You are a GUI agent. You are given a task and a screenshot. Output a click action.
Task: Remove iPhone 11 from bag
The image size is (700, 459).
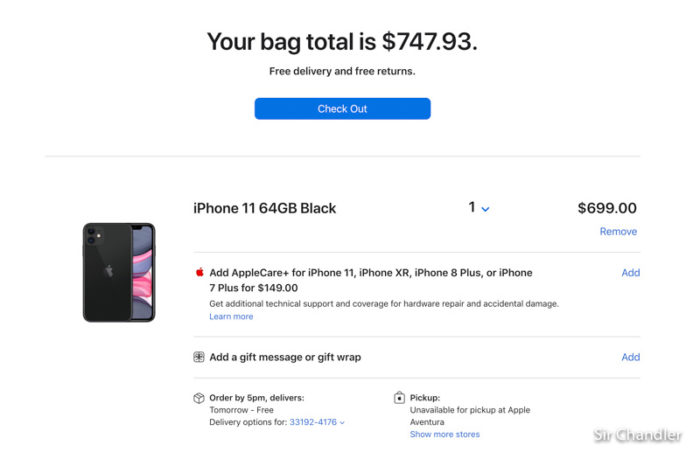pos(618,231)
